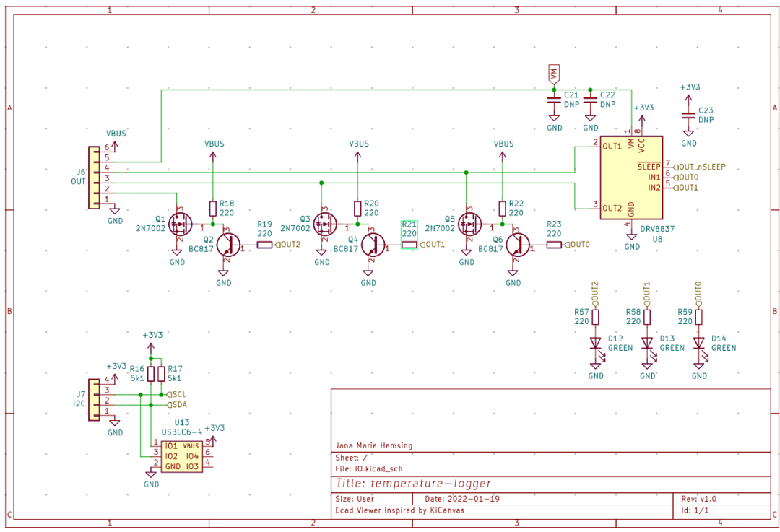Click the OUT2 label next to R19
The image size is (780, 532).
287,245
